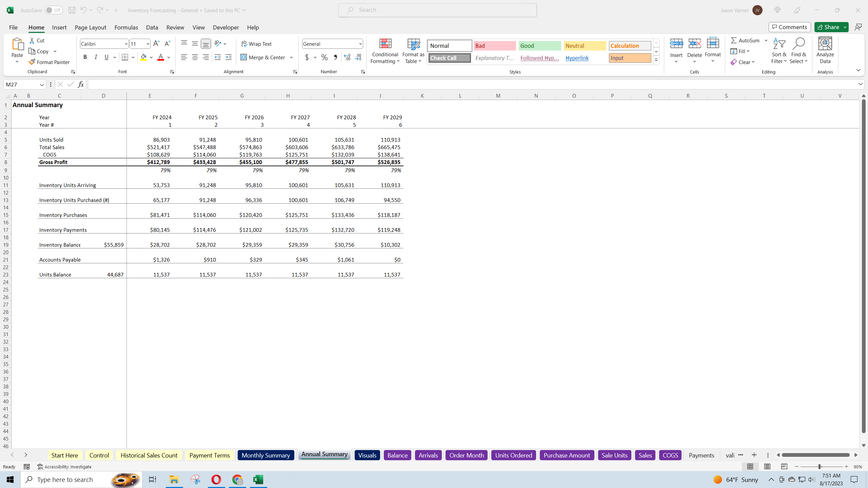Expand the Fill Color dropdown arrow

click(x=151, y=57)
